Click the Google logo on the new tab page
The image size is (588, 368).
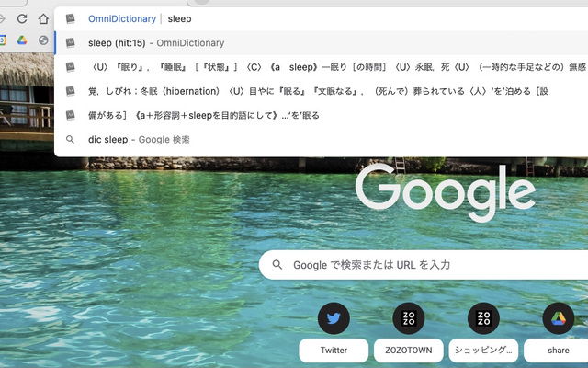(x=446, y=192)
